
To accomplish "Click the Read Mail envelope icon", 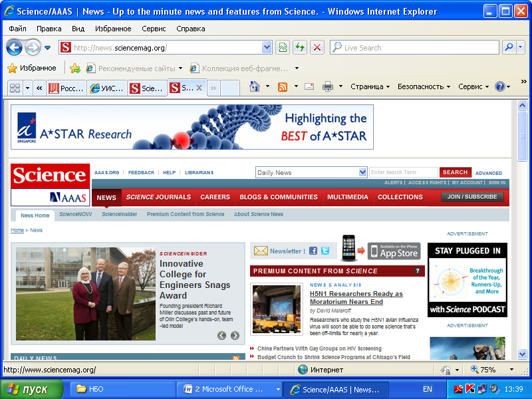I will pos(309,87).
